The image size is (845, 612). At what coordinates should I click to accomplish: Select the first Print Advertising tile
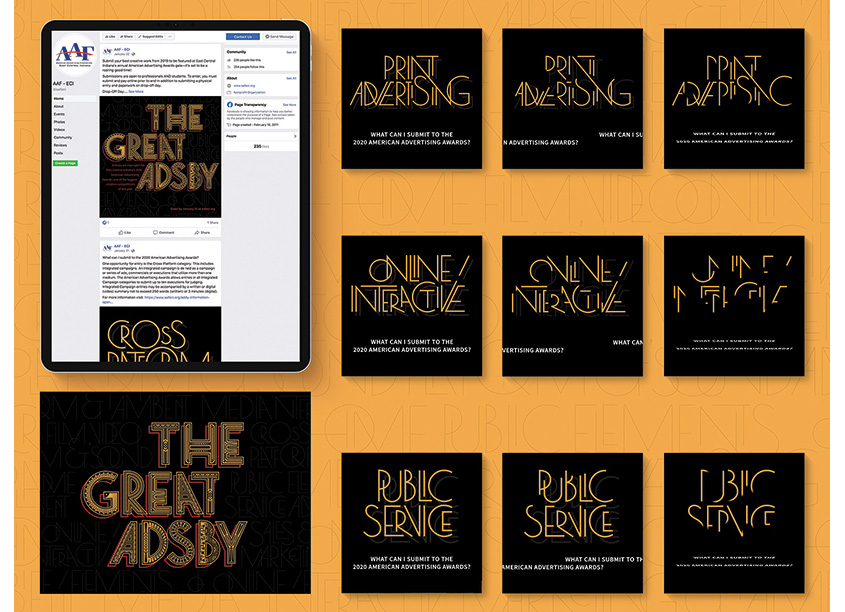pos(412,99)
